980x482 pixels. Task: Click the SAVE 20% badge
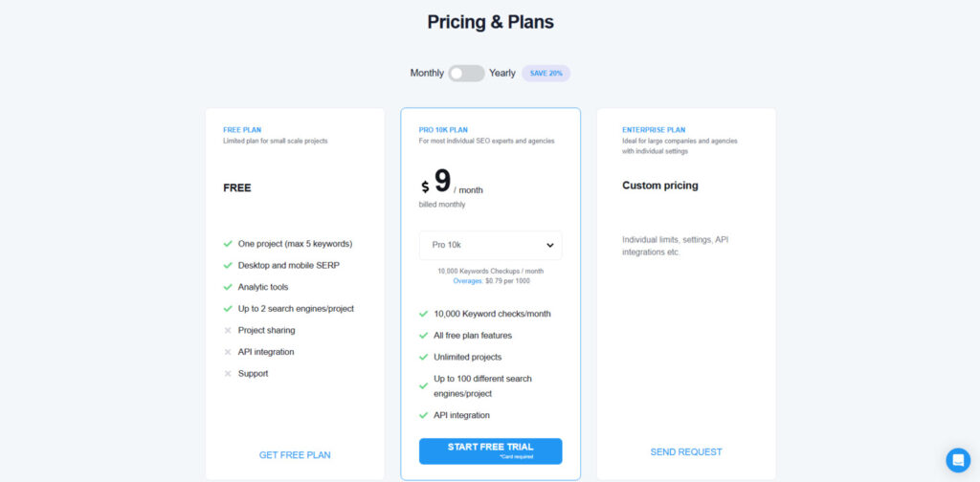[x=546, y=73]
